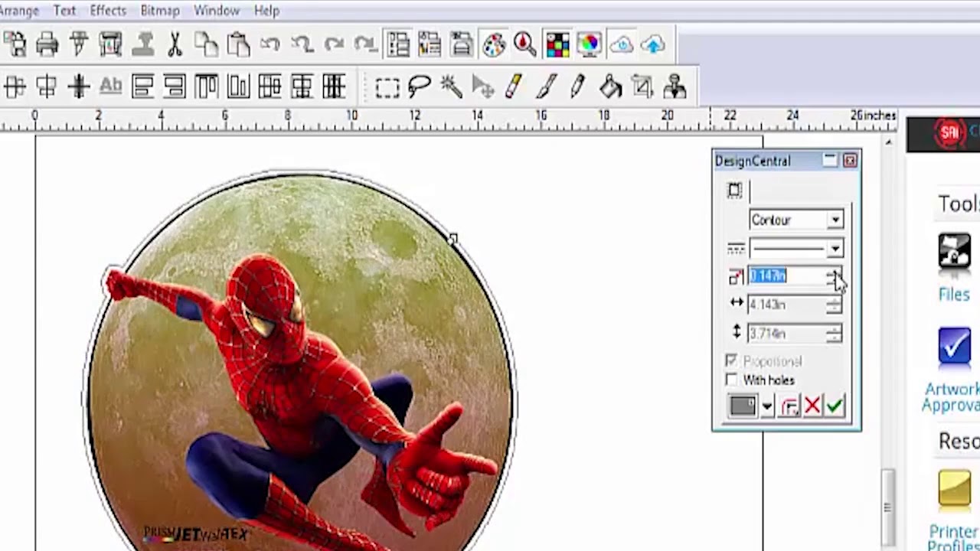
Task: Cancel contour with the red X button
Action: click(812, 406)
